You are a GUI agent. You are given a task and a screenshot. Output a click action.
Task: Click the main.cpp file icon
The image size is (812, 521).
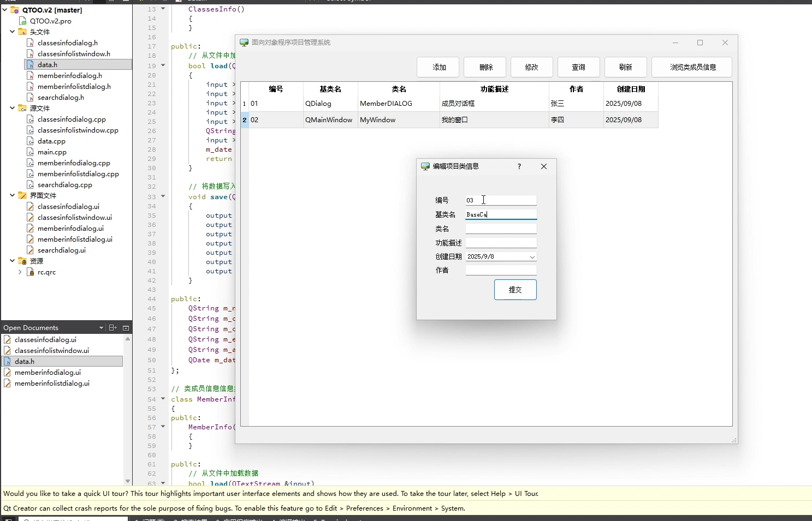[31, 152]
